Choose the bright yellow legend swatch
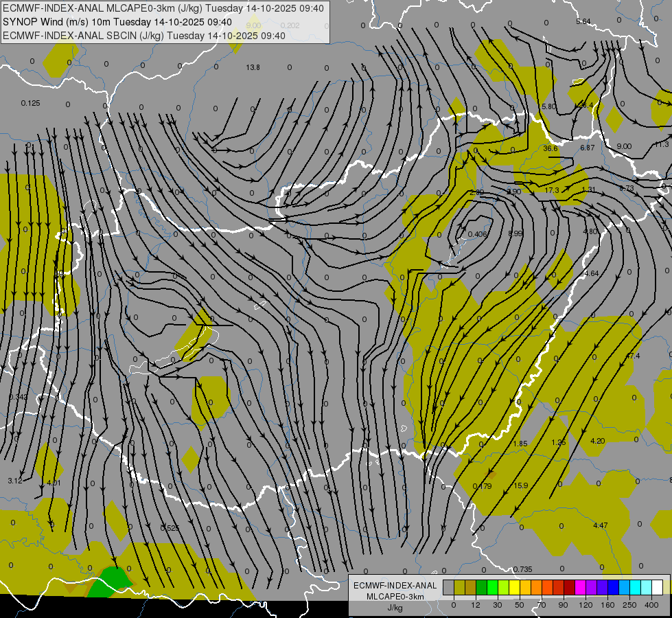The height and width of the screenshot is (618, 672). coord(514,588)
